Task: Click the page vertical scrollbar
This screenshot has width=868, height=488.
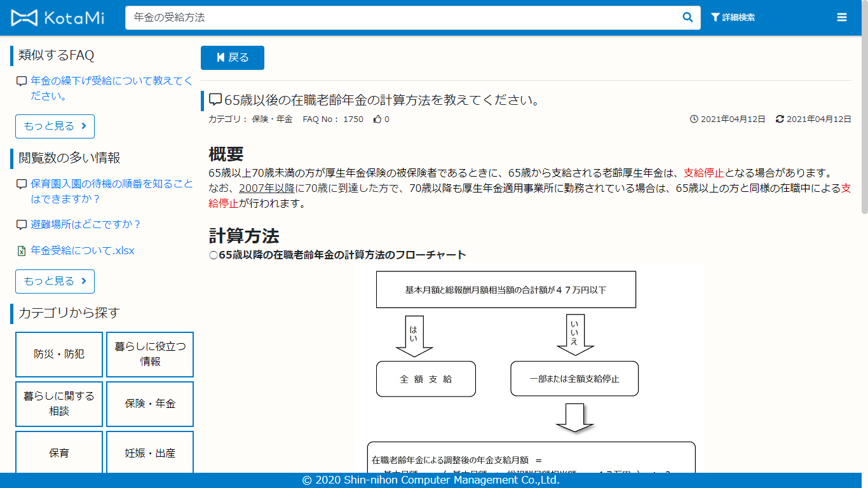Action: 864,127
